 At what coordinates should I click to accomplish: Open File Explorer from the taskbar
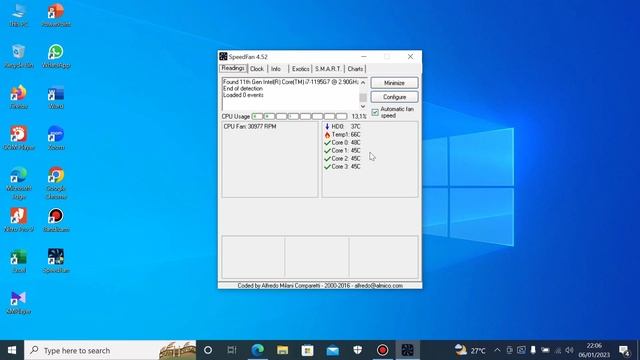pyautogui.click(x=282, y=350)
